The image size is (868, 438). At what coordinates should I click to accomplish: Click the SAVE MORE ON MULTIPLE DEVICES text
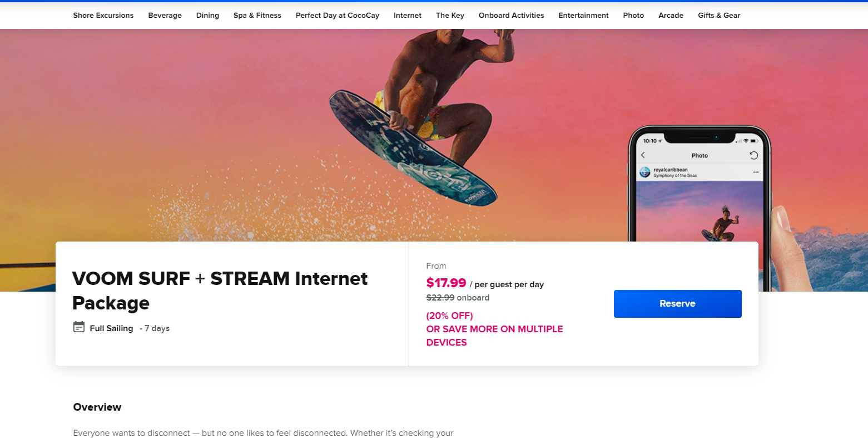[494, 336]
